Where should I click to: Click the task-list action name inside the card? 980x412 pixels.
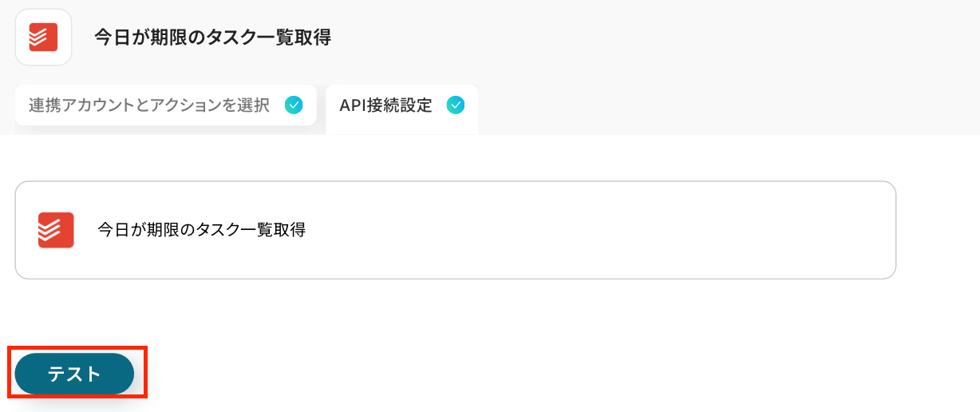[201, 230]
